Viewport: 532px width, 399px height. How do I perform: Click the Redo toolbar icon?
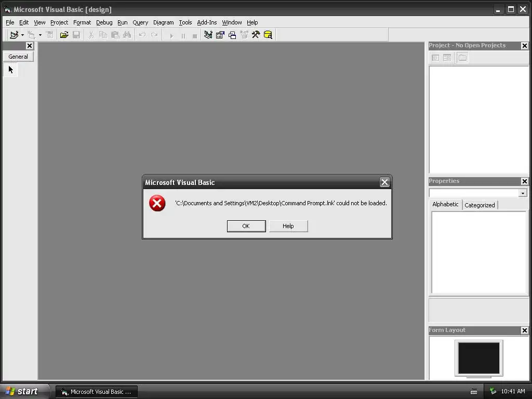154,35
